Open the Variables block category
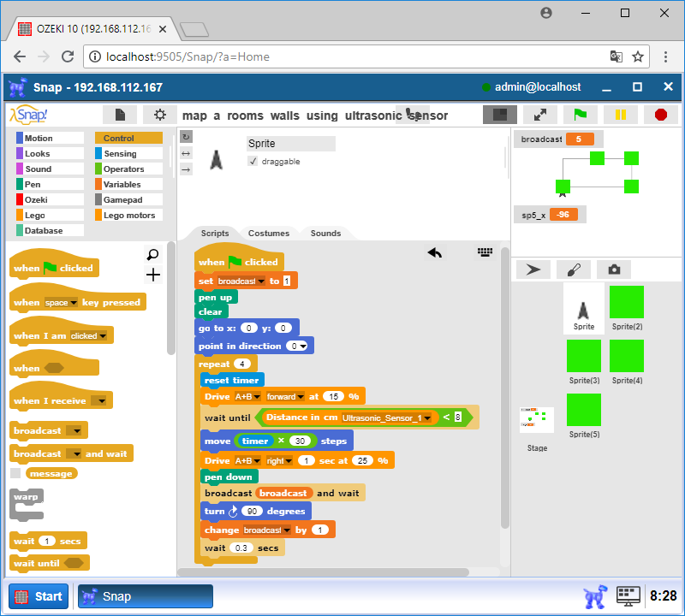685x616 pixels. 129,184
